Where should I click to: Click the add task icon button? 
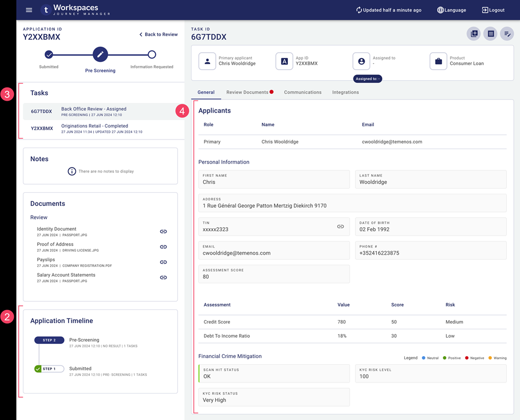(x=474, y=34)
